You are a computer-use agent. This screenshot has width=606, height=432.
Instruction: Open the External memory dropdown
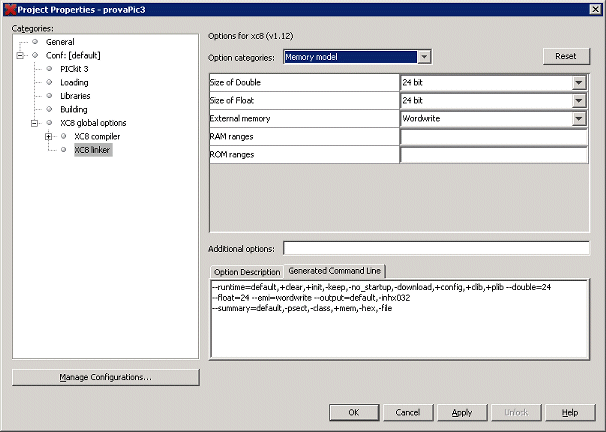(x=579, y=119)
